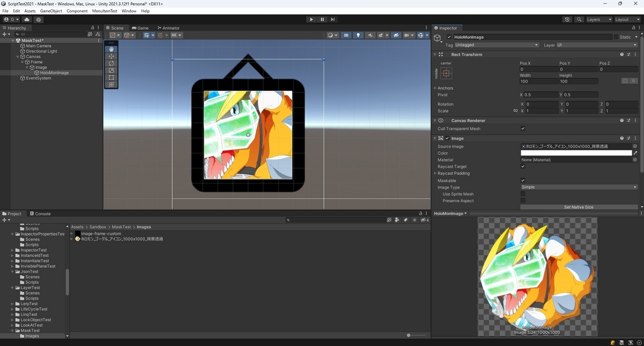644x346 pixels.
Task: Click the Step frame button
Action: (x=333, y=19)
